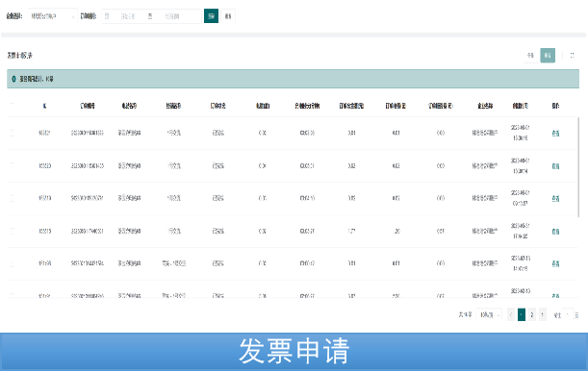
Task: Click the start date field of date range
Action: click(x=128, y=16)
